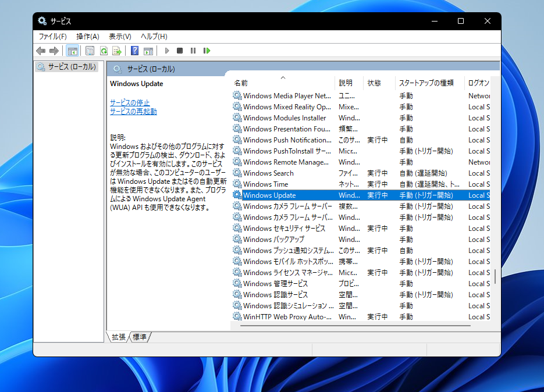Click the vertical scrollbar thumb of service list
Screen dimensions: 544x392
495,276
